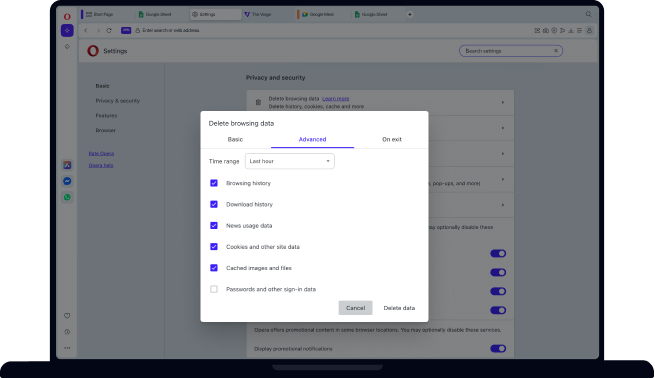The image size is (655, 378).
Task: Expand the row ending 'pop-ups, and more)'
Action: (503, 179)
